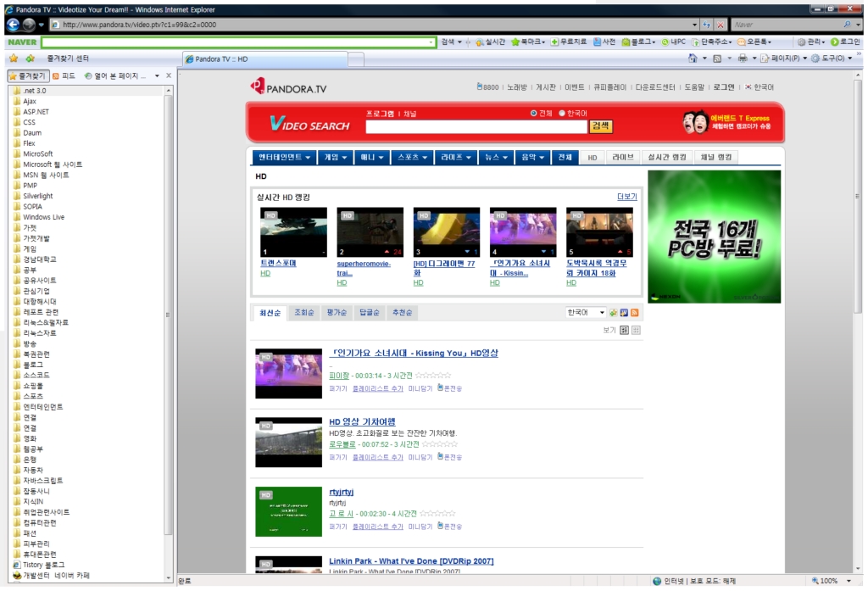Open the 게임 category dropdown
This screenshot has height=591, width=868.
point(336,158)
